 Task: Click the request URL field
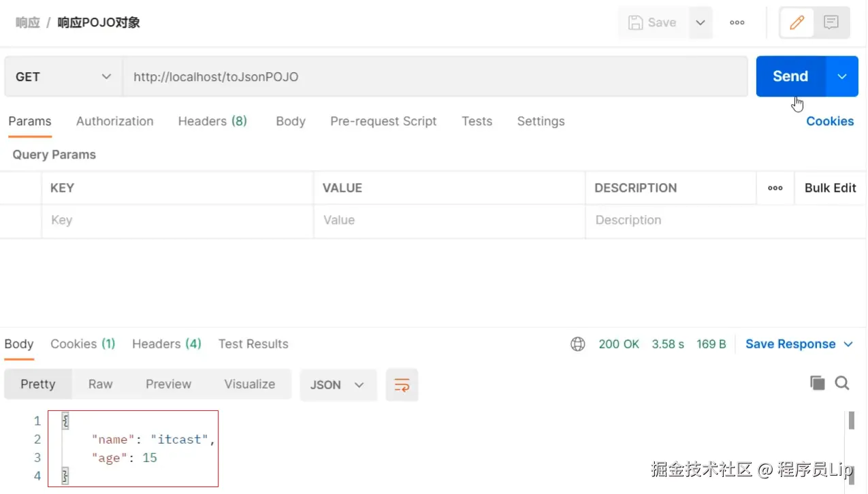pyautogui.click(x=435, y=76)
